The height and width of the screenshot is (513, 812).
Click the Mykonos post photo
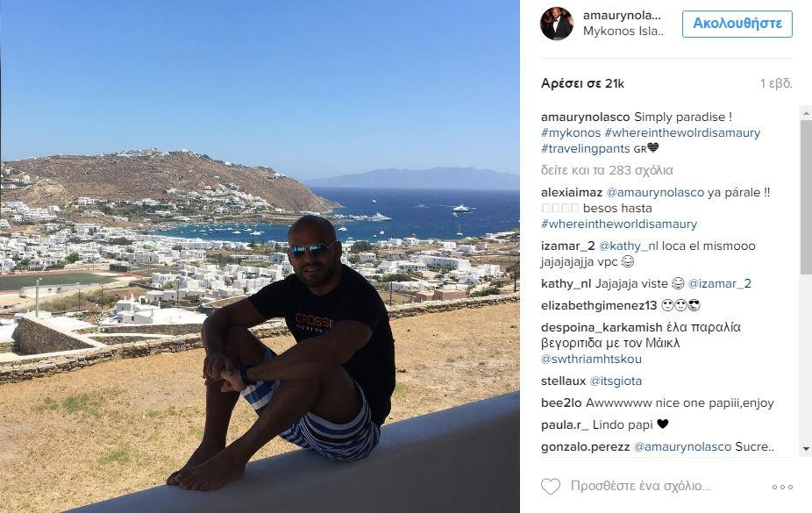(260, 256)
